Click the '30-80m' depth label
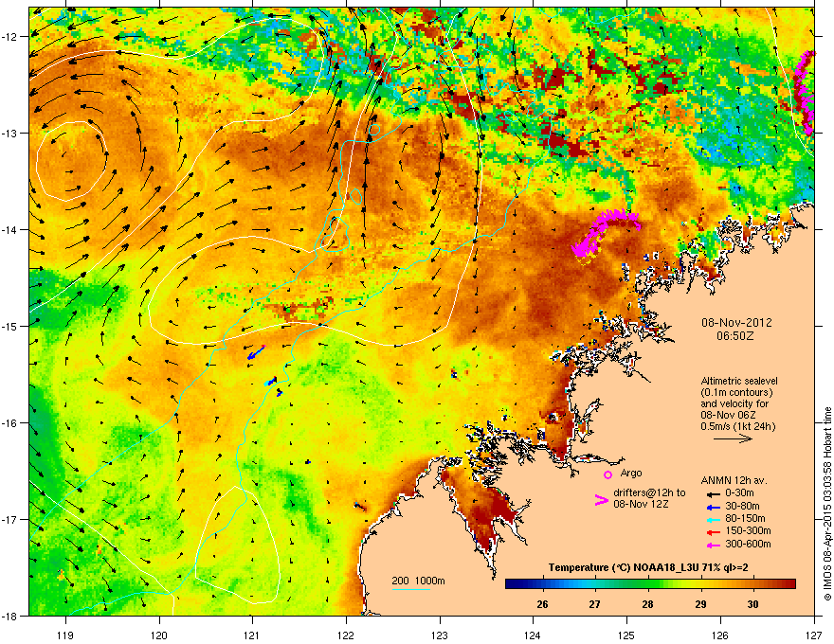This screenshot has height=644, width=834. [x=742, y=507]
